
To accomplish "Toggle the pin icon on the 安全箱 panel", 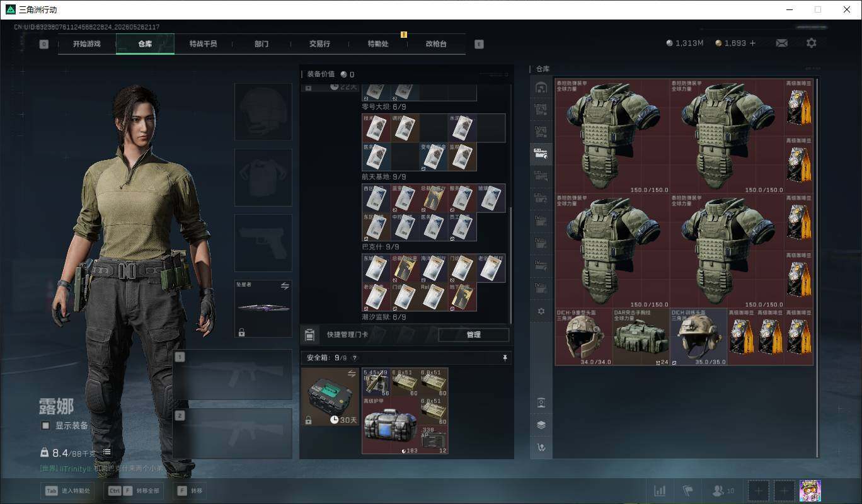I will [x=505, y=358].
